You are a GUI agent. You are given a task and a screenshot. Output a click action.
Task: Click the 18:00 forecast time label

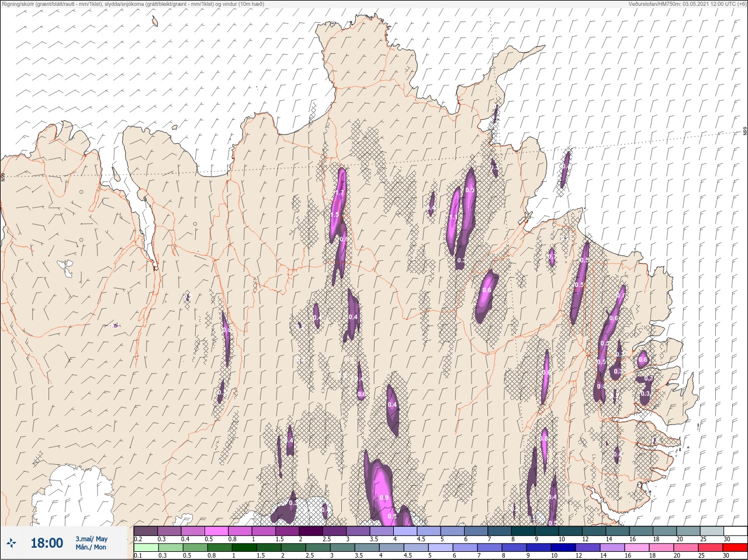[x=47, y=543]
